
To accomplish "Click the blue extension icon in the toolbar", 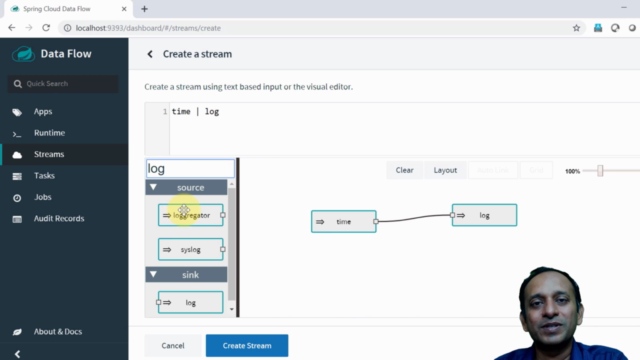I will 598,28.
